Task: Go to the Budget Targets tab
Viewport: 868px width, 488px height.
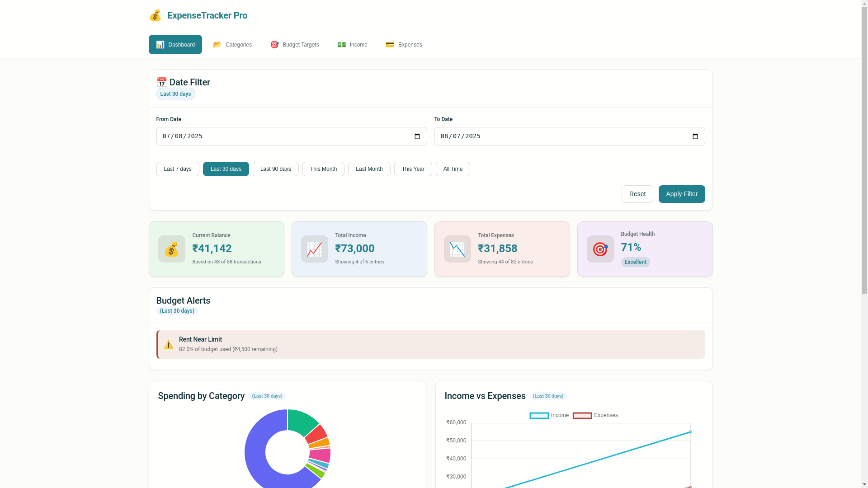Action: tap(295, 45)
